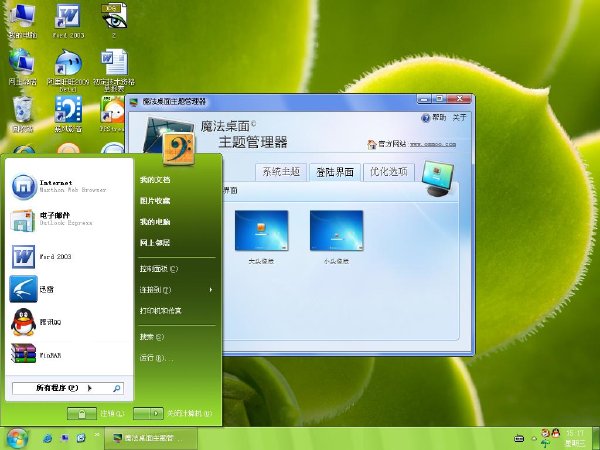Expand hidden system tray icons arrow
The image size is (600, 450).
534,439
